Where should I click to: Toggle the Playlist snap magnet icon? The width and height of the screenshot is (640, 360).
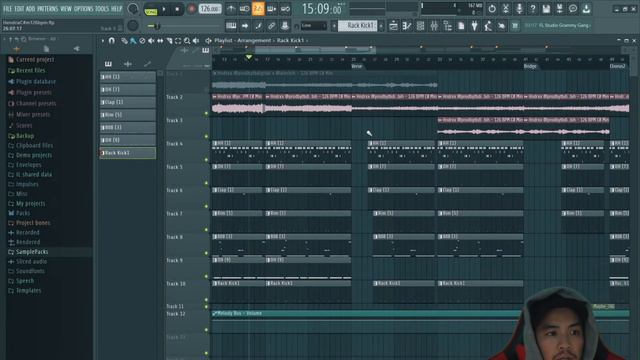[111, 41]
